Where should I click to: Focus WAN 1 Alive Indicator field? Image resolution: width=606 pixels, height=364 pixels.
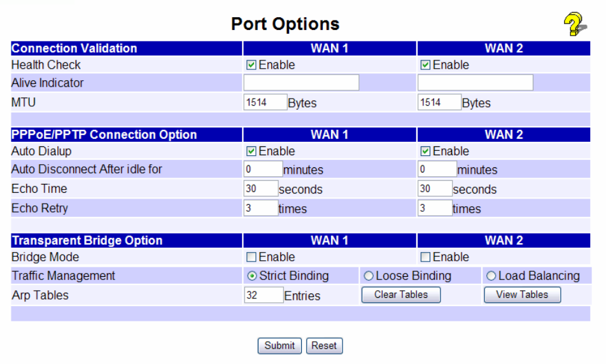(301, 83)
